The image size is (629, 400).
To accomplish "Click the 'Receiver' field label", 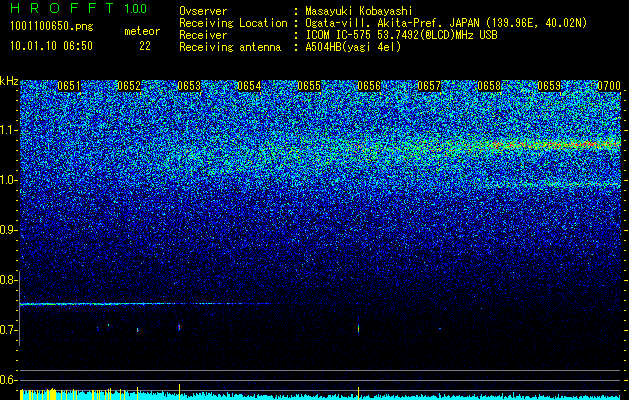I will (203, 35).
